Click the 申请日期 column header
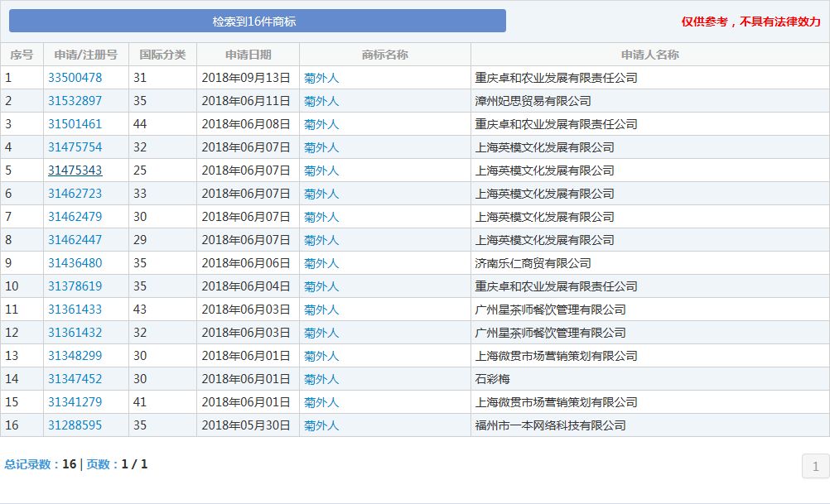Image resolution: width=830 pixels, height=504 pixels. pyautogui.click(x=248, y=55)
